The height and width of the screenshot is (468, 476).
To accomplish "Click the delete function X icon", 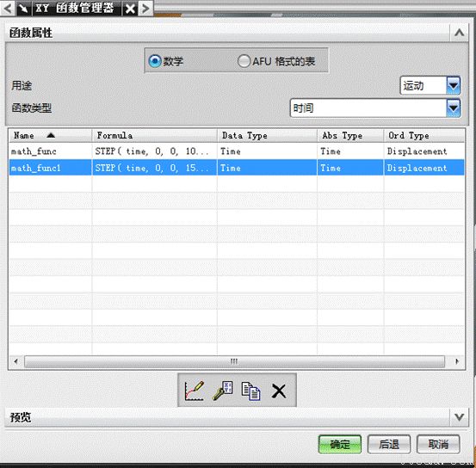I will tap(279, 391).
